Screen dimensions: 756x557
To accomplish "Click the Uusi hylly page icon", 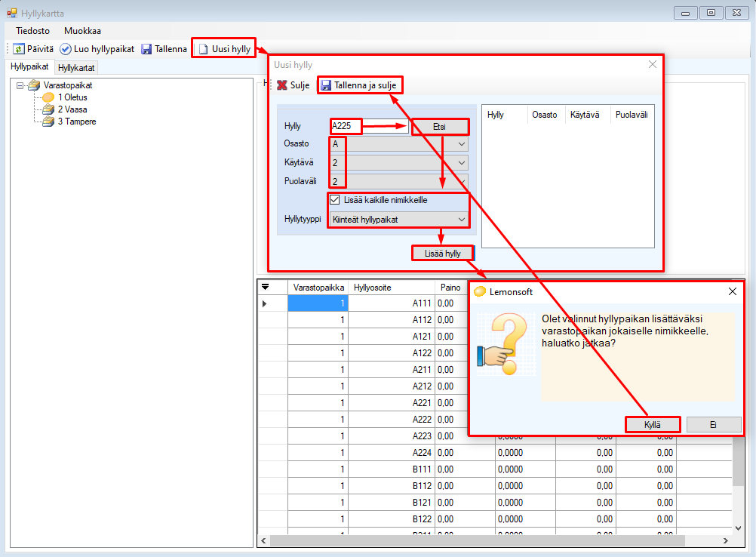I will point(202,49).
